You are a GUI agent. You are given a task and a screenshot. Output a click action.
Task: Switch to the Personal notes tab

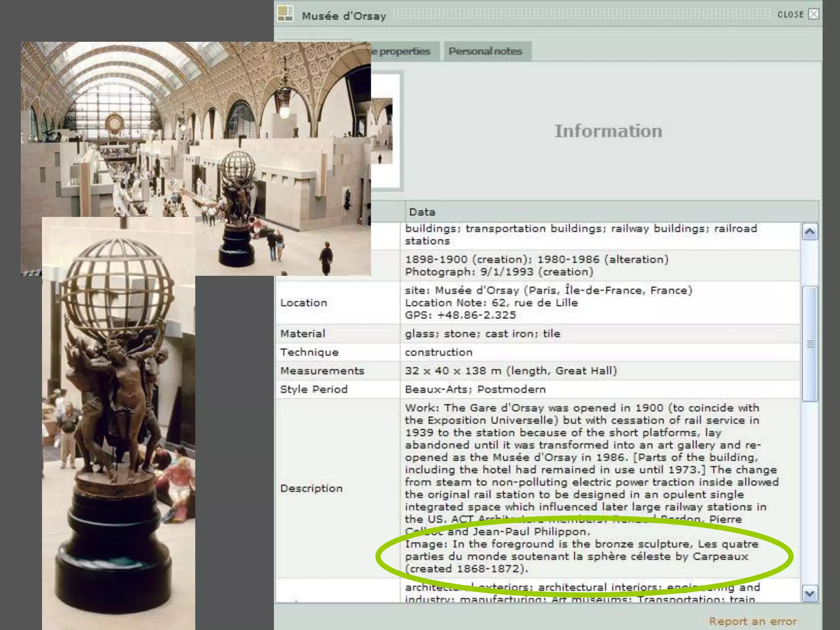(x=486, y=52)
